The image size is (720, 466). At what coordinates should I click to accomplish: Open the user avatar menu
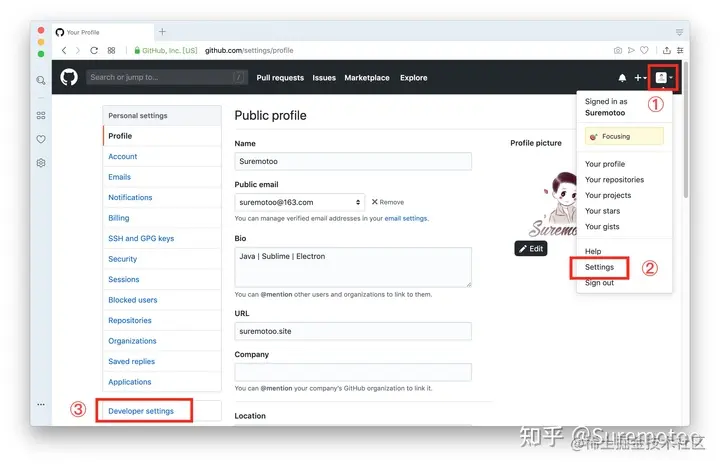pyautogui.click(x=664, y=78)
